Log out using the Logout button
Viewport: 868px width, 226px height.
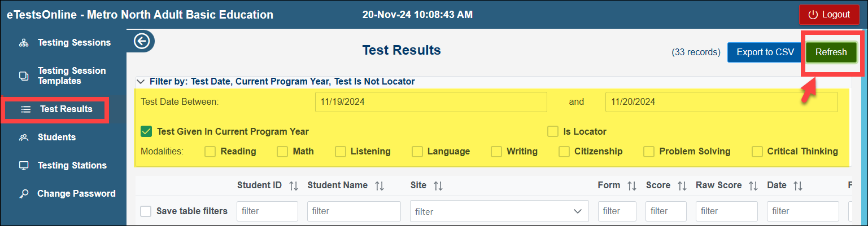tap(828, 15)
